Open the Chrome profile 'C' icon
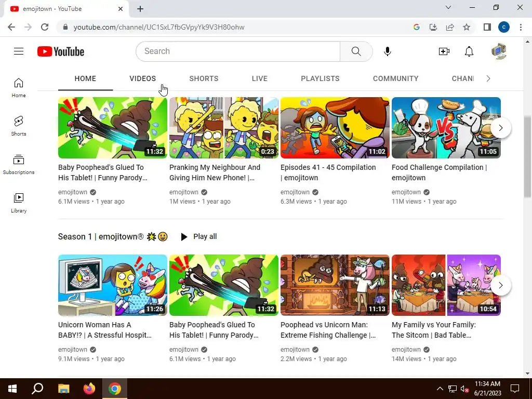Screen dimensions: 532x399 point(504,27)
